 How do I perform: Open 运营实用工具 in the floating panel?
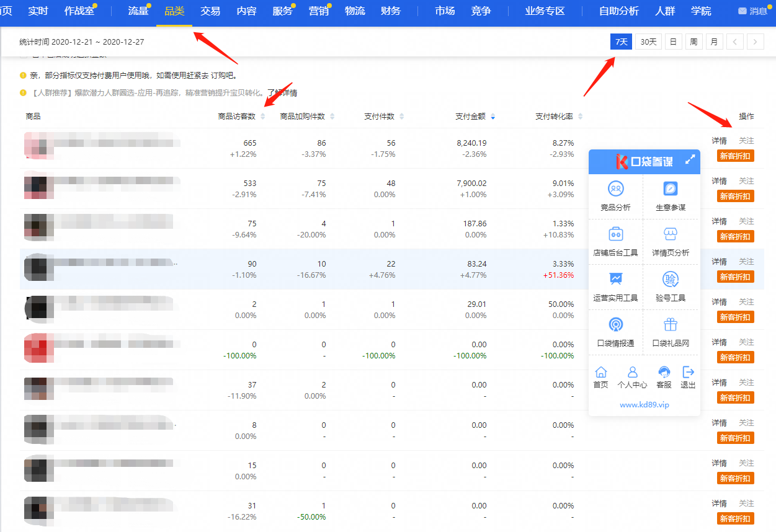(615, 288)
